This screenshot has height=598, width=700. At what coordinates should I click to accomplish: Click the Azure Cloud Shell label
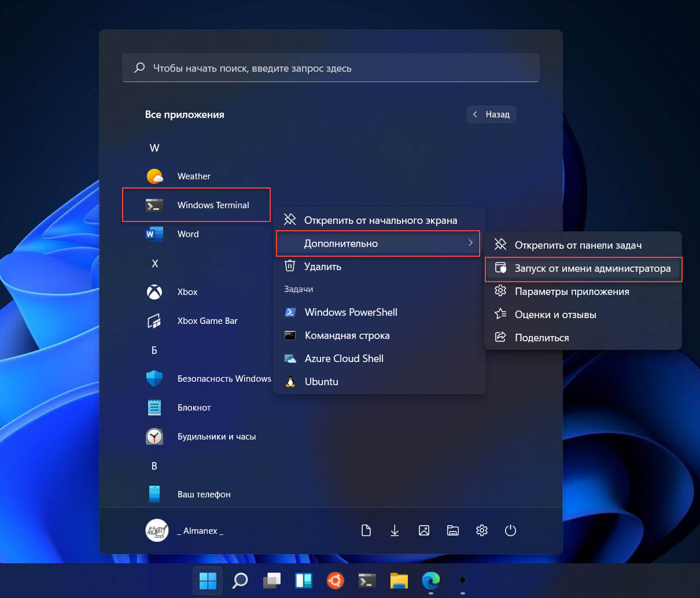344,359
